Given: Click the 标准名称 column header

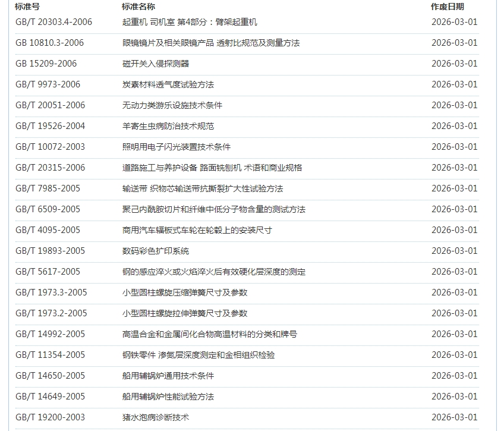Looking at the screenshot, I should pyautogui.click(x=138, y=7).
